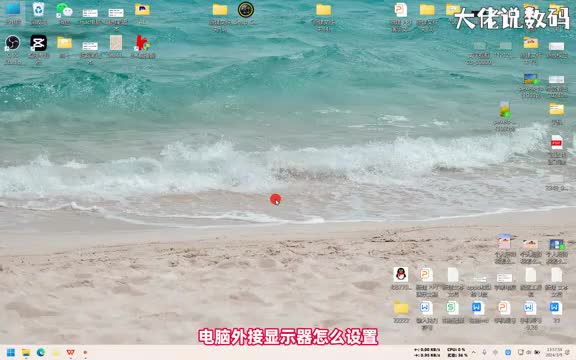The height and width of the screenshot is (360, 576).
Task: Click the CPU usage monitor on taskbar
Action: [x=457, y=353]
